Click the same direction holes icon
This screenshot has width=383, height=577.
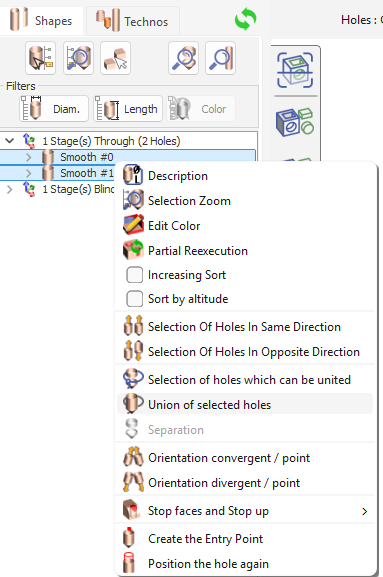(133, 326)
